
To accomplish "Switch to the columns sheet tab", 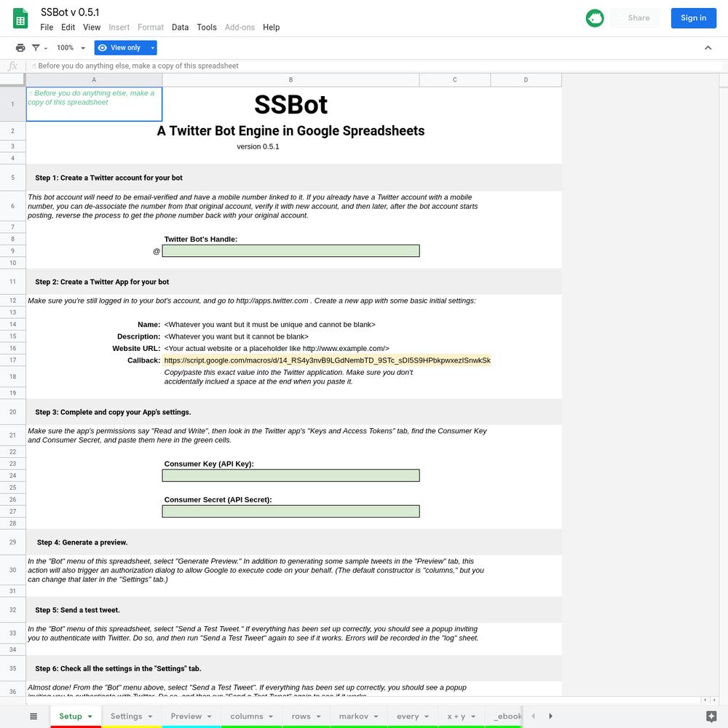I will (247, 716).
